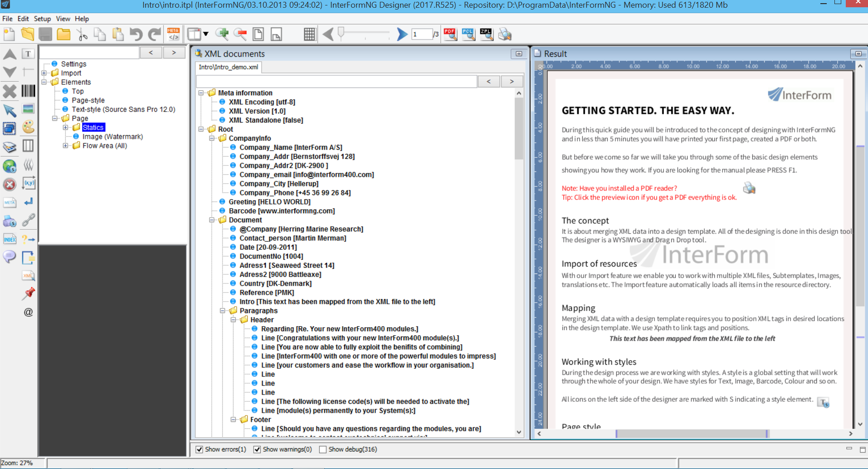
Task: Click the INDEX tool icon
Action: 10,239
